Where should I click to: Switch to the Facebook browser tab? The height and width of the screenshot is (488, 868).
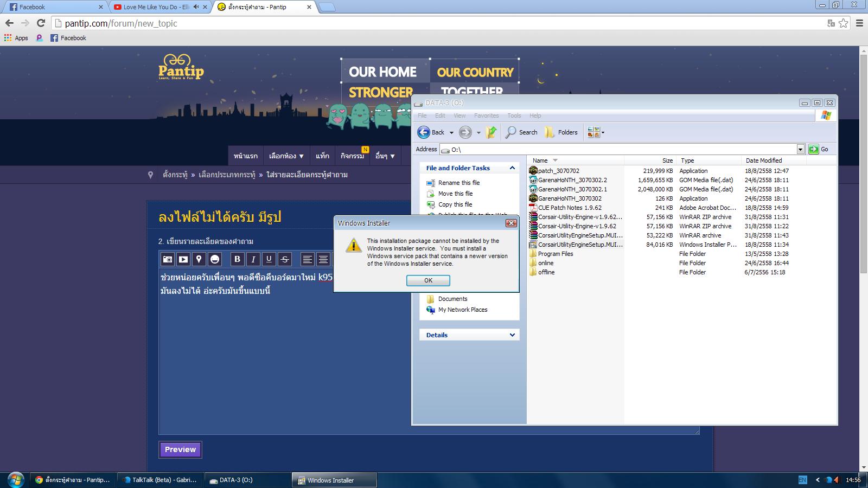click(55, 7)
